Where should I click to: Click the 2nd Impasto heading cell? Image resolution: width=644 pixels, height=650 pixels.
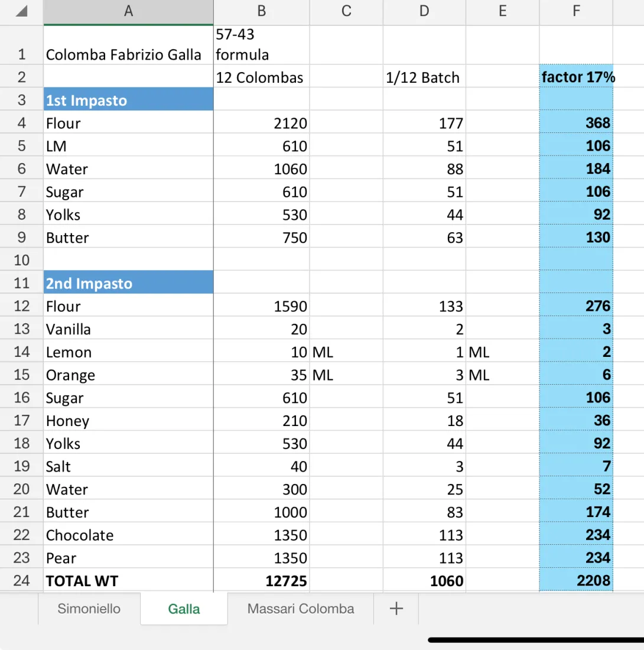tap(128, 283)
